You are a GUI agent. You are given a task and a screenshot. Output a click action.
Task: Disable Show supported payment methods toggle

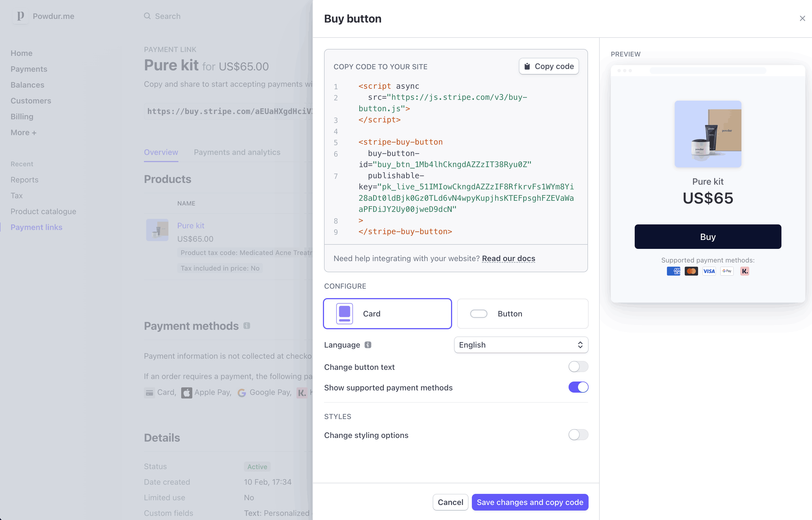coord(578,387)
